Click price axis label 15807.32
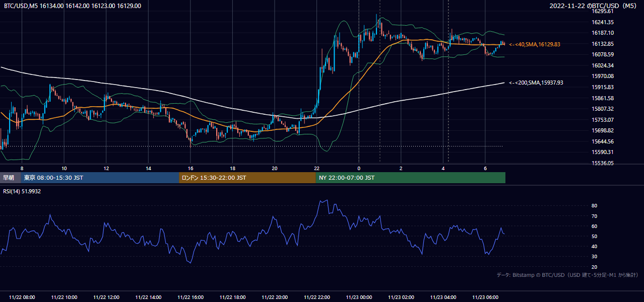 point(602,109)
